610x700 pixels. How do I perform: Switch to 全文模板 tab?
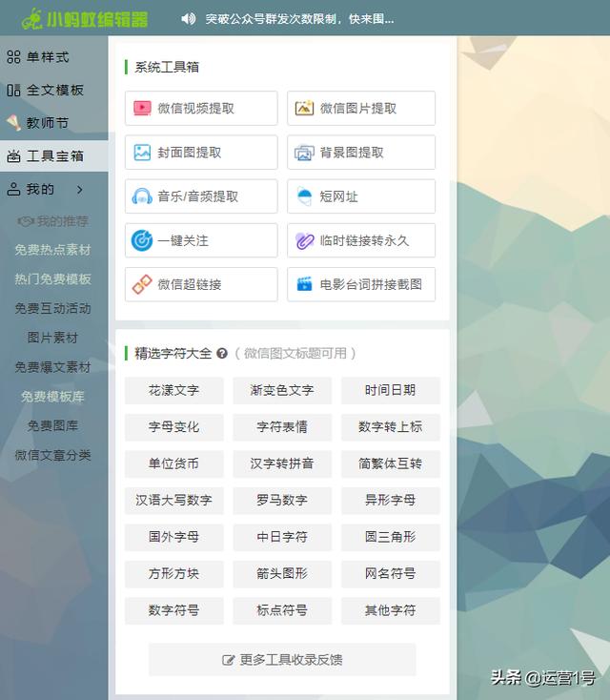54,91
